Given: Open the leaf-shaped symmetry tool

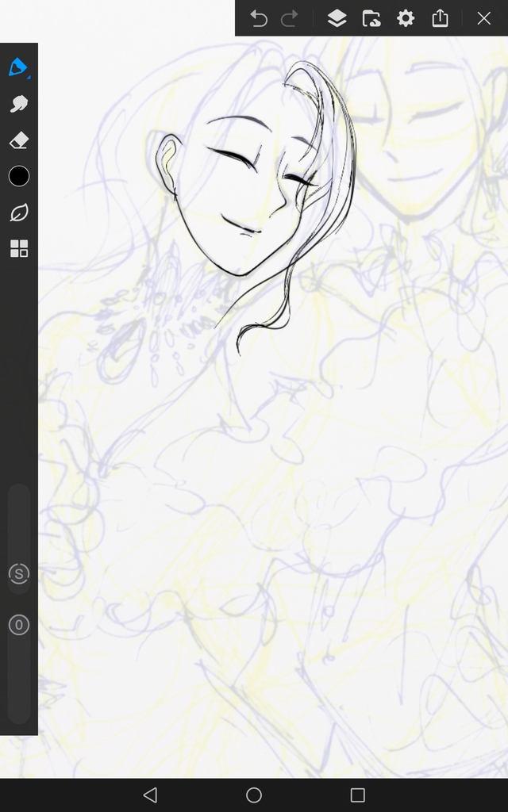Looking at the screenshot, I should click(x=19, y=213).
